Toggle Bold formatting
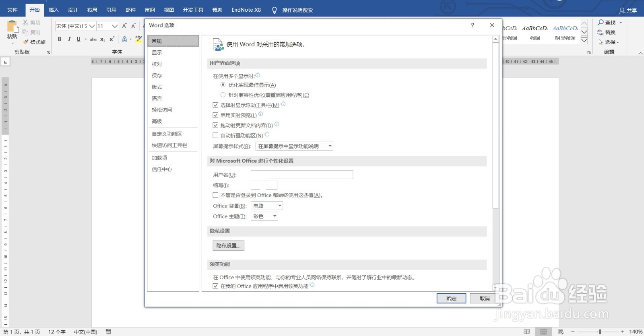The height and width of the screenshot is (336, 644). [x=60, y=39]
